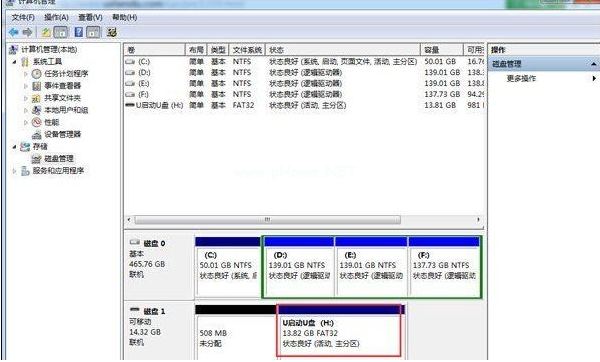
Task: Select the U启动U盘 (H:) volume row
Action: [x=304, y=105]
